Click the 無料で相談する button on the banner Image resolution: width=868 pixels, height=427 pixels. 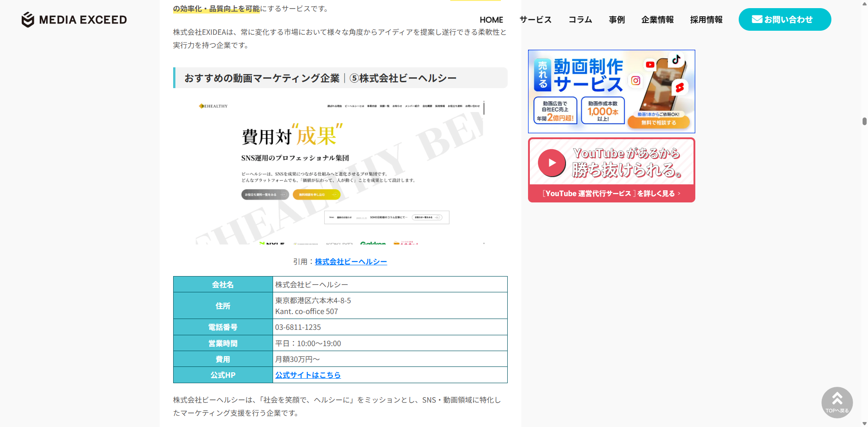[659, 122]
